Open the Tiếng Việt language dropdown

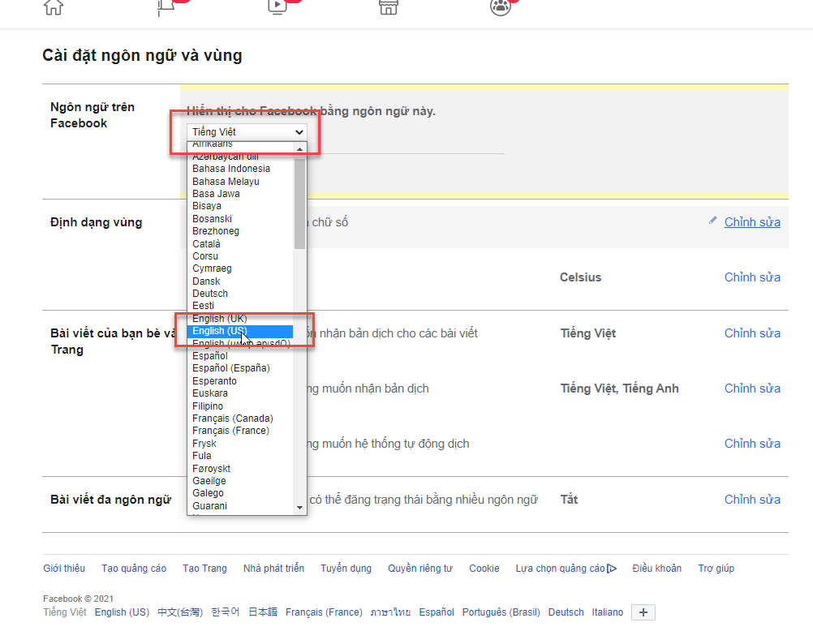point(247,131)
